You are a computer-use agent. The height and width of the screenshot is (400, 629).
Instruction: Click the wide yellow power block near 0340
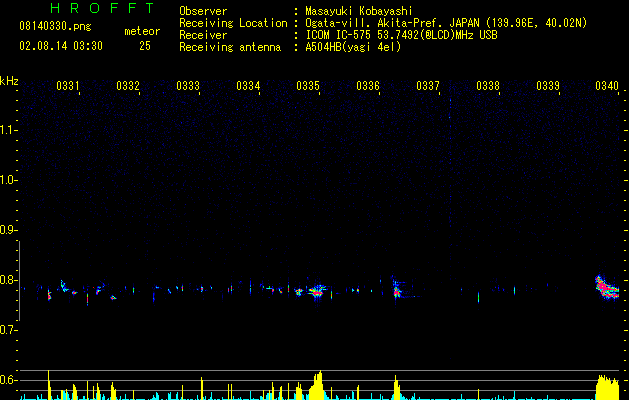pos(607,387)
